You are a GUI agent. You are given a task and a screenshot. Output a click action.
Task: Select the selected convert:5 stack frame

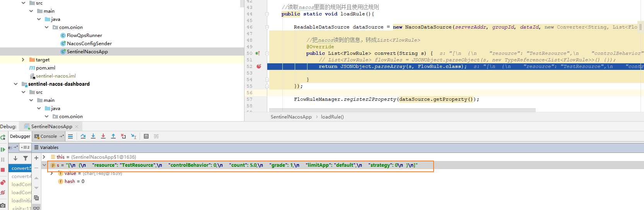pyautogui.click(x=20, y=168)
